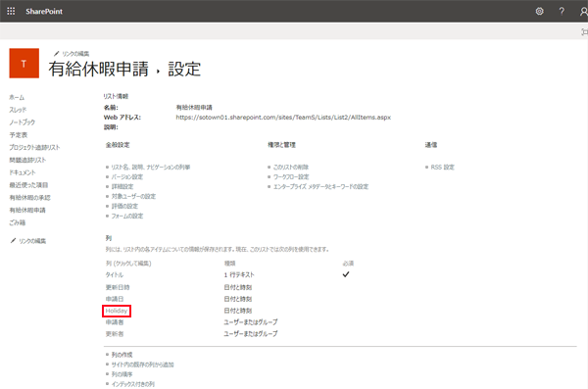Click the 1 行テキスト type cell
Viewport: 588px width, 389px height.
coord(239,275)
